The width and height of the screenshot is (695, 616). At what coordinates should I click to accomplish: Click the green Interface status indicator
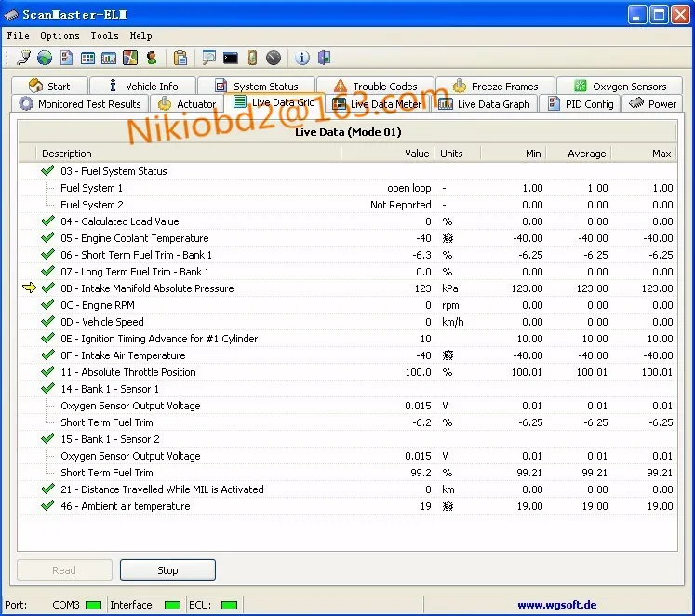pyautogui.click(x=172, y=605)
